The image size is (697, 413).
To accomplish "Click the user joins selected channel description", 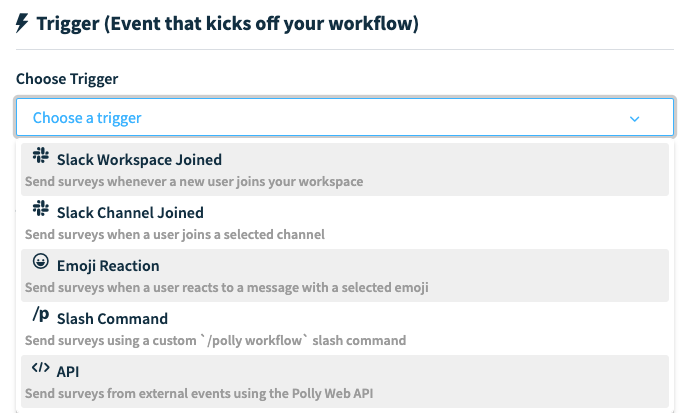I will pos(175,235).
